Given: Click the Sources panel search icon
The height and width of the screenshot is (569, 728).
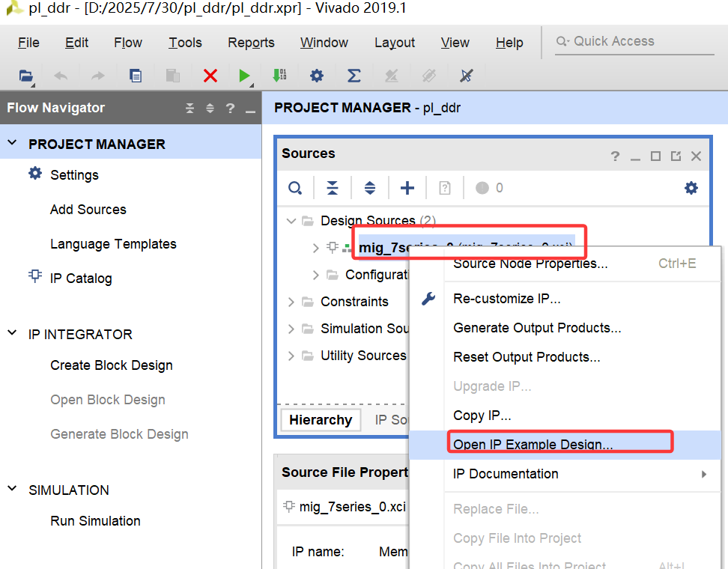Looking at the screenshot, I should [x=295, y=188].
